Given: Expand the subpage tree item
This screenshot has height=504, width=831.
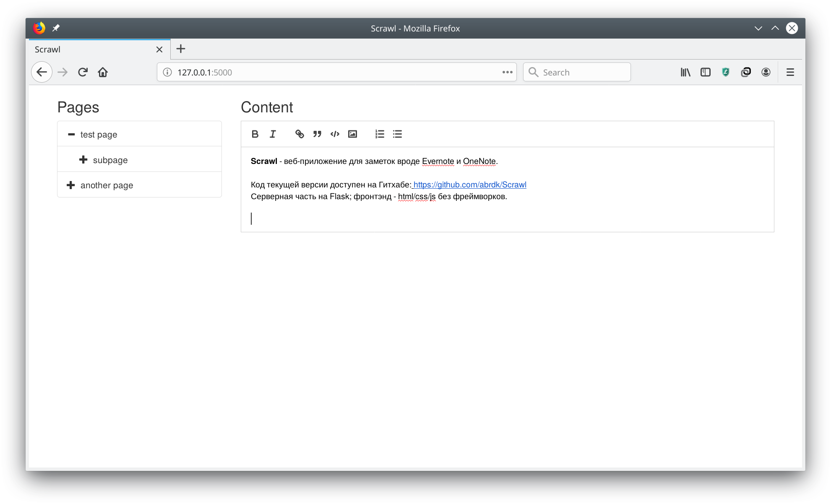Looking at the screenshot, I should [83, 160].
